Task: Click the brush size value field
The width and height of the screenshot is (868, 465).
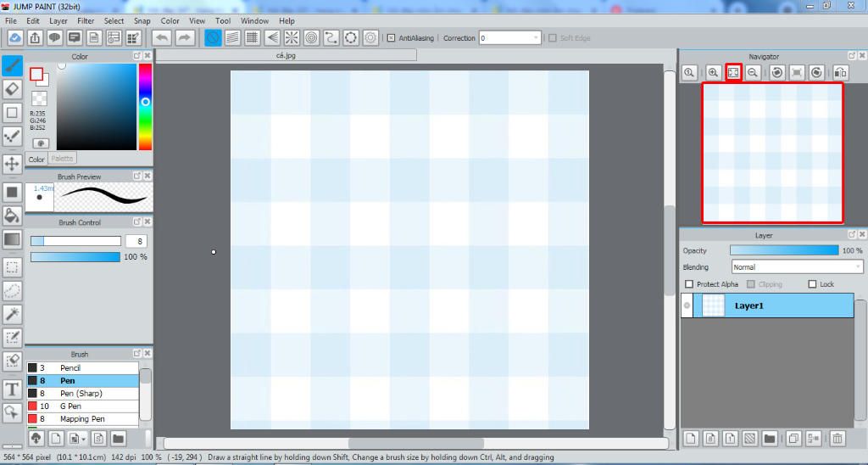Action: (136, 241)
